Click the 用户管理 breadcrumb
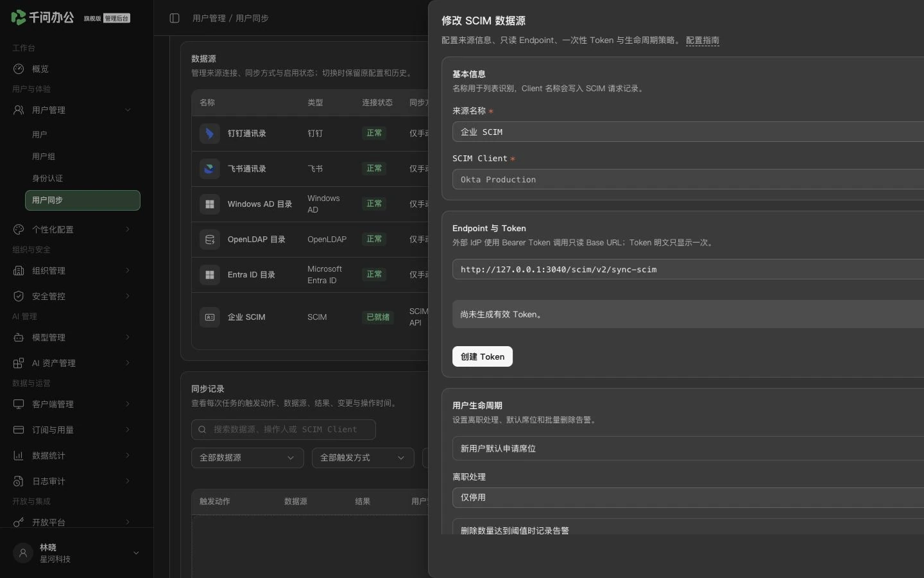The height and width of the screenshot is (578, 924). coord(209,18)
